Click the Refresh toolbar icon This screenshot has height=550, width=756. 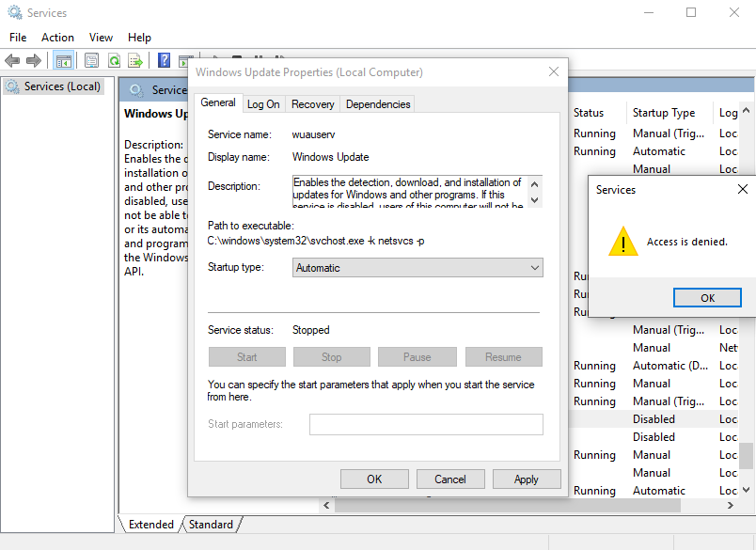click(115, 61)
